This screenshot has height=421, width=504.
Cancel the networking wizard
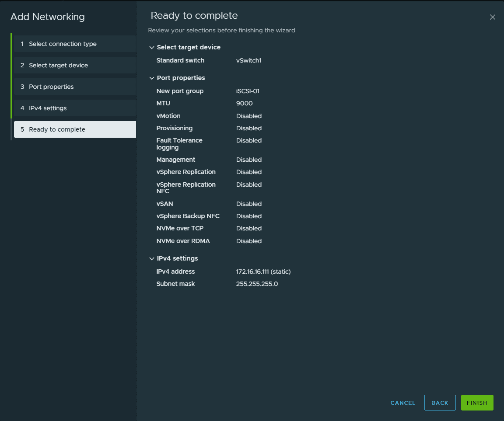pyautogui.click(x=403, y=403)
